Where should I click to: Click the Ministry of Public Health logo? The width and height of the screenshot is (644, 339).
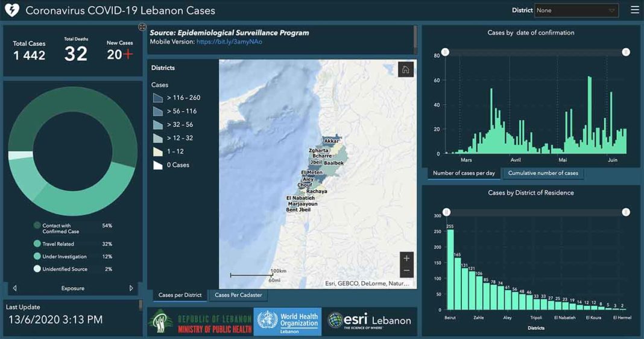click(x=200, y=322)
